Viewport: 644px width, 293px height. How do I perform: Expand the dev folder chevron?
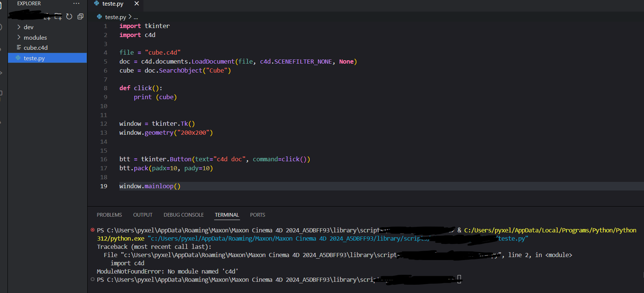pos(19,27)
